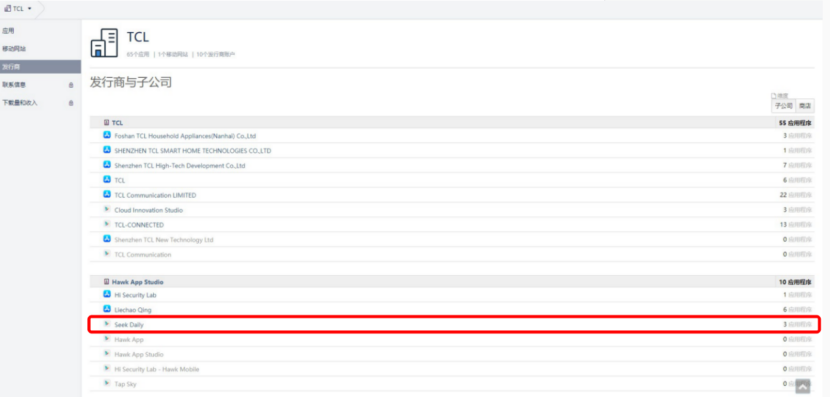Switch the grouping to 商店

(805, 106)
